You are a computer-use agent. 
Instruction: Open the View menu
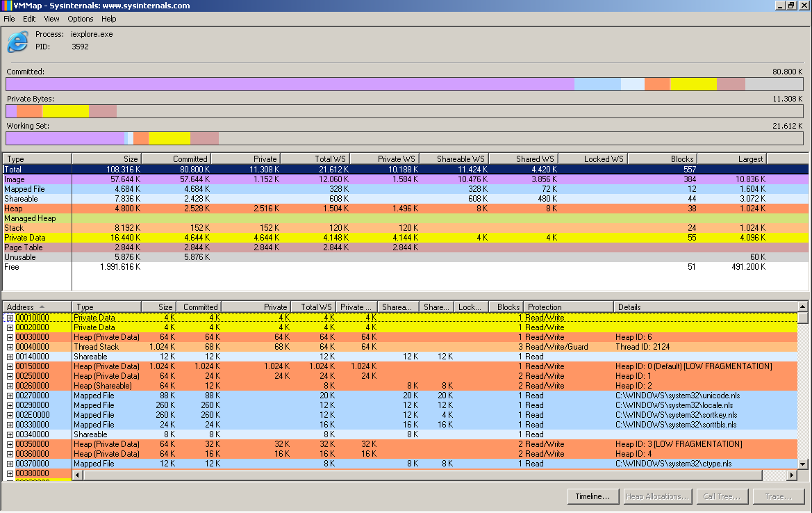point(51,19)
